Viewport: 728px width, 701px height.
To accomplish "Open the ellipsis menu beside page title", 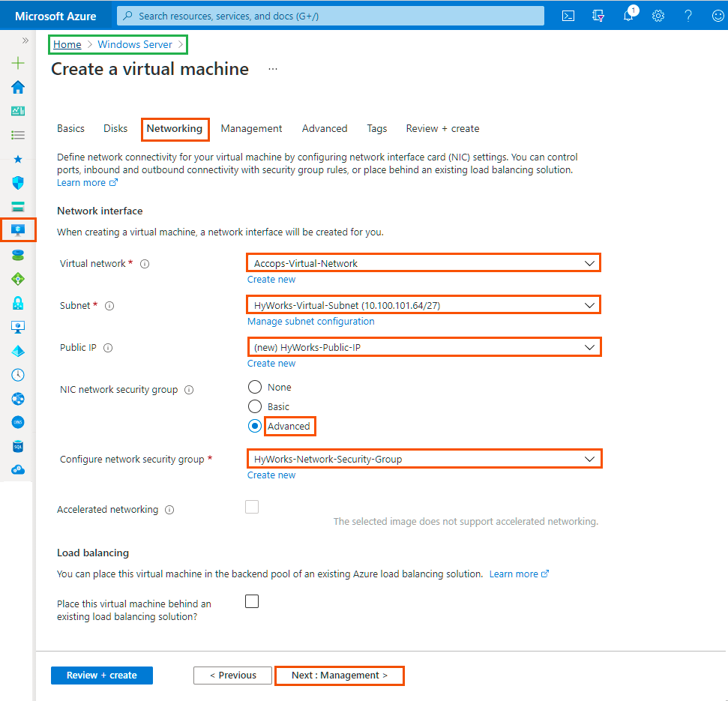I will click(x=273, y=69).
